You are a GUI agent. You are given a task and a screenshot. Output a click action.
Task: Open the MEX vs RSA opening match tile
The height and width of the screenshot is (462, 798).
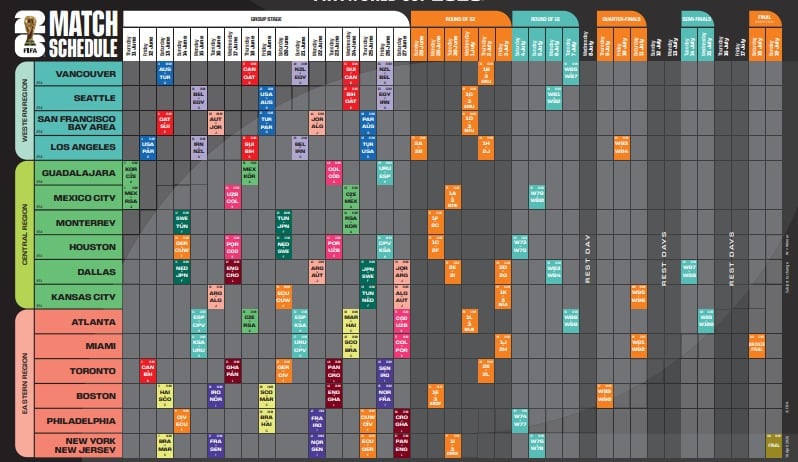pyautogui.click(x=131, y=197)
